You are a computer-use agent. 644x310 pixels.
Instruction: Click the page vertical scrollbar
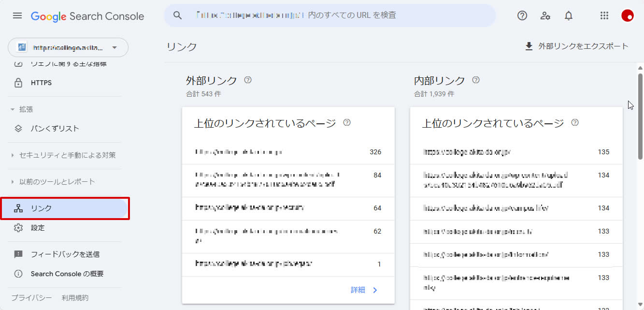(x=640, y=116)
